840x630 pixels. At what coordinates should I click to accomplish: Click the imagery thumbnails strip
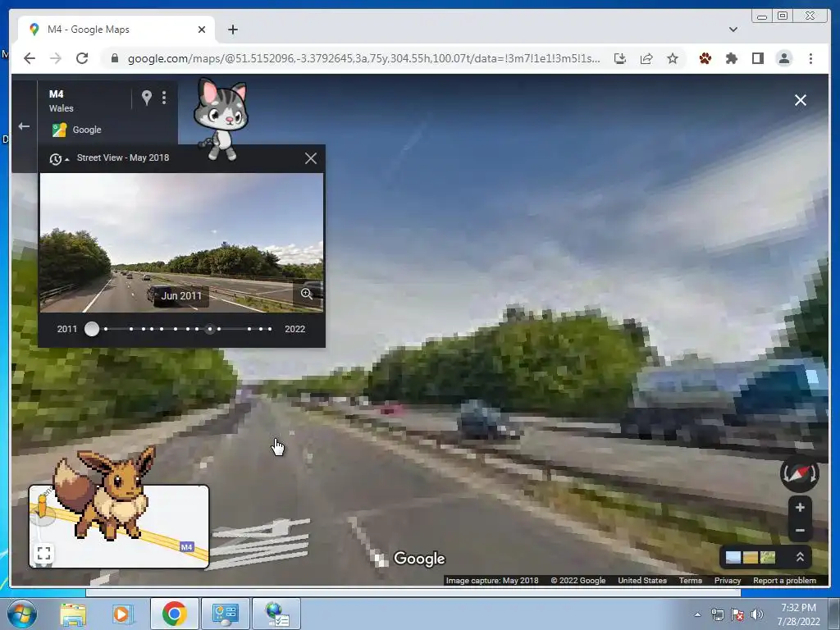click(750, 557)
